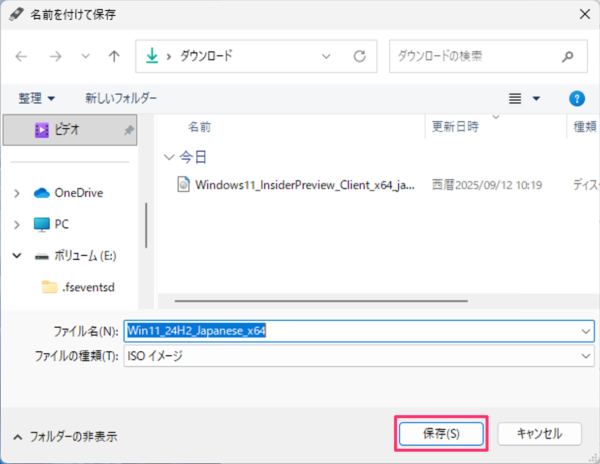The image size is (600, 464).
Task: Click the ISO disc icon of Windows11_InsiderPreview file
Action: click(183, 185)
